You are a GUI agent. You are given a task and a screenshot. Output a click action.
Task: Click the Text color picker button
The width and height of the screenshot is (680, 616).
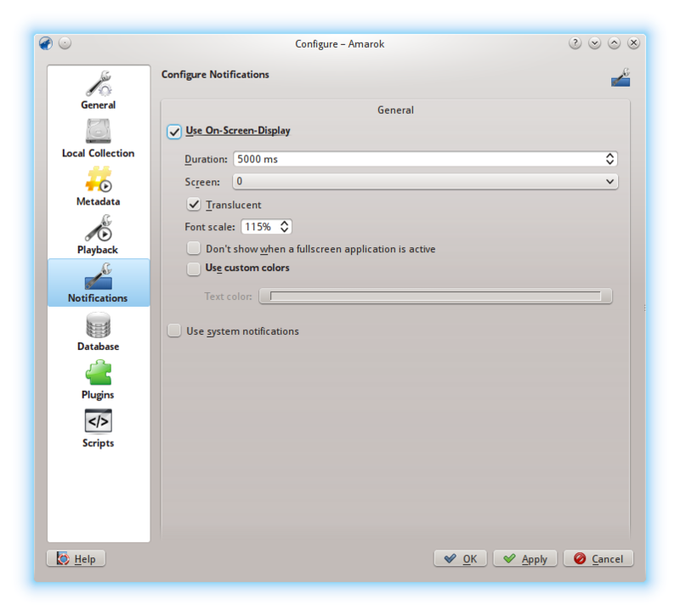click(x=435, y=296)
